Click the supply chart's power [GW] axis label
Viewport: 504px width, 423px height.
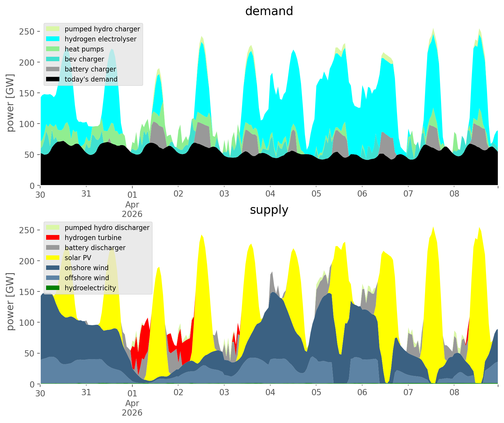[10, 302]
